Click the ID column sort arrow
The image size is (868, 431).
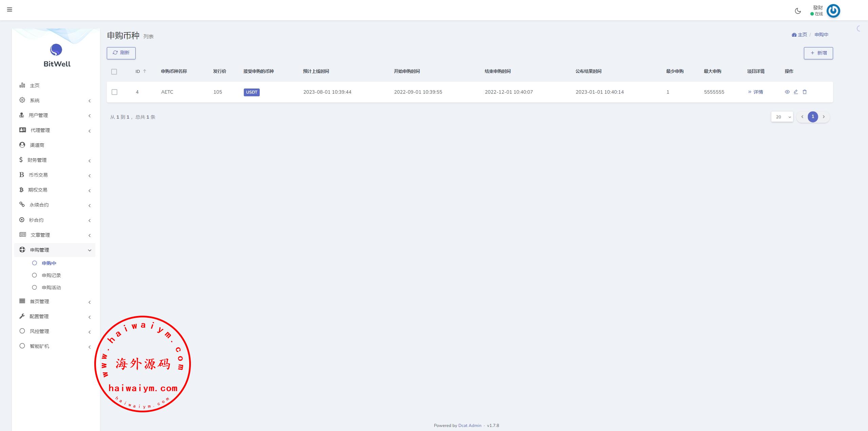click(145, 71)
